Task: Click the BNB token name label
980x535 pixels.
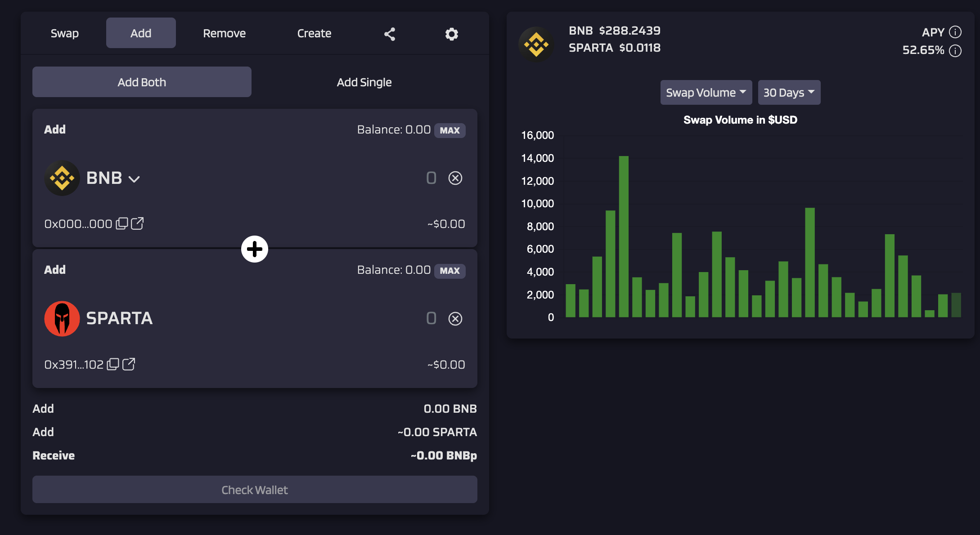Action: click(104, 178)
